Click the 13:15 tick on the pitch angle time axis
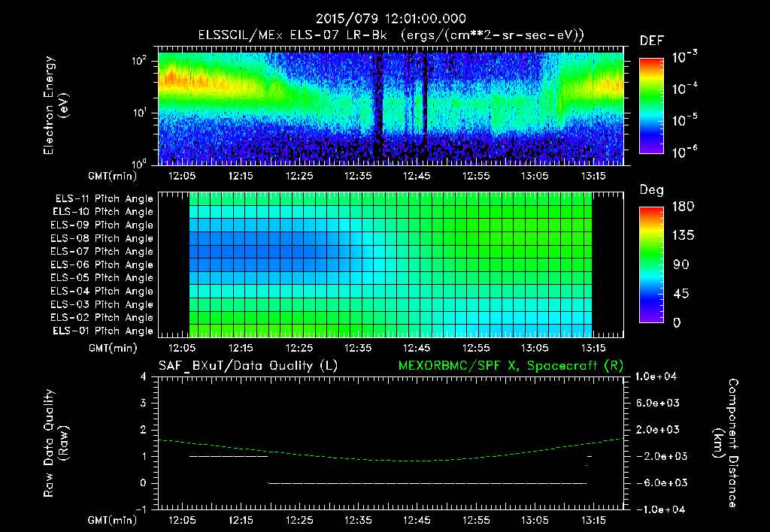770x532 pixels. click(x=593, y=348)
